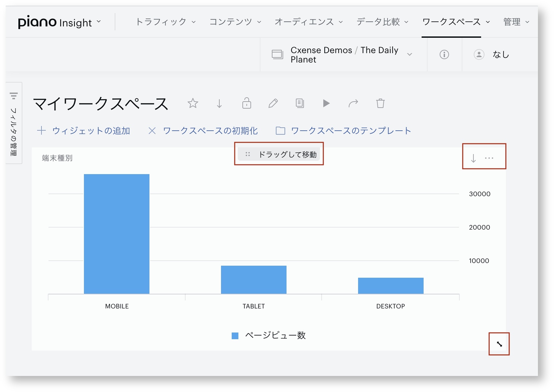Click the share arrow icon

(x=353, y=103)
